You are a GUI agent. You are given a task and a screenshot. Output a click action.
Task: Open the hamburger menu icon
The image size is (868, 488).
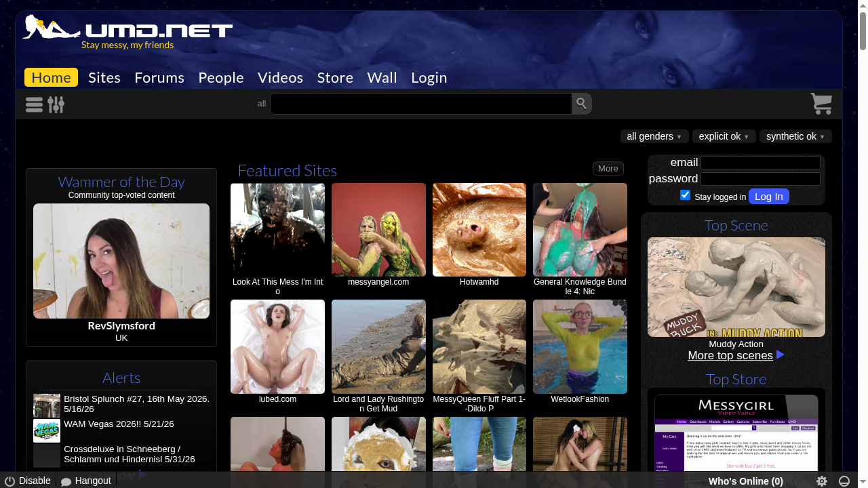34,104
